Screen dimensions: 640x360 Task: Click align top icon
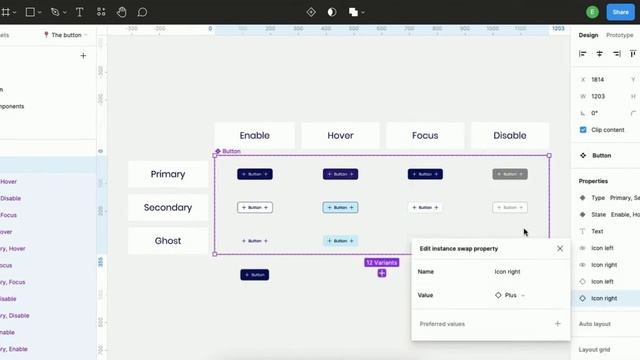click(x=633, y=53)
